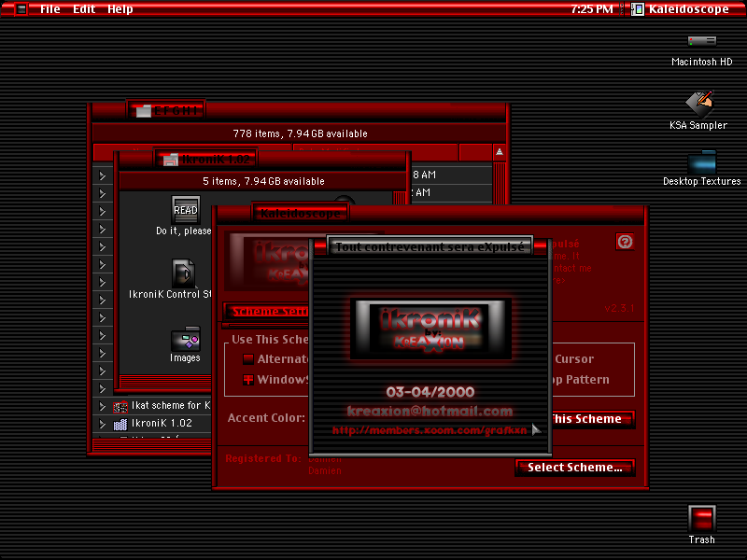This screenshot has height=560, width=747.
Task: Select the IkroniK Control Strip file icon
Action: point(184,273)
